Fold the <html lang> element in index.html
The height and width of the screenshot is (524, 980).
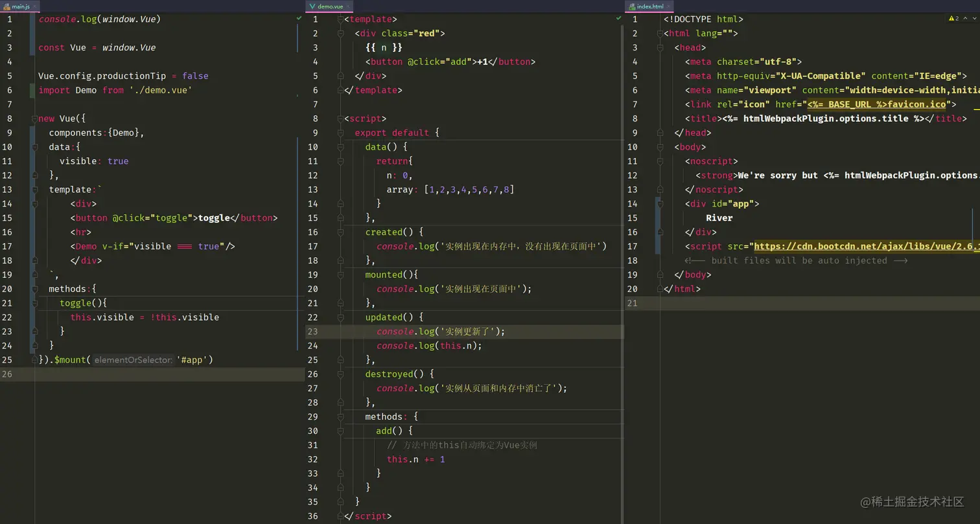(659, 34)
